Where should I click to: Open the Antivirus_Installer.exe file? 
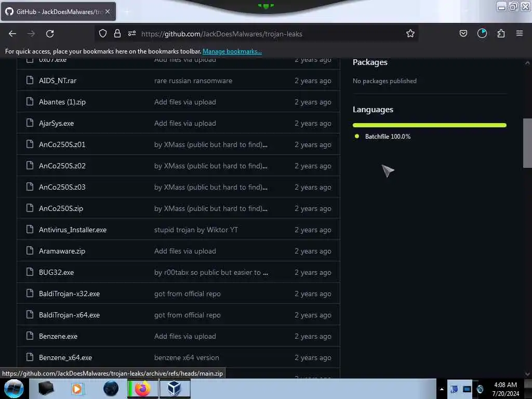click(73, 230)
